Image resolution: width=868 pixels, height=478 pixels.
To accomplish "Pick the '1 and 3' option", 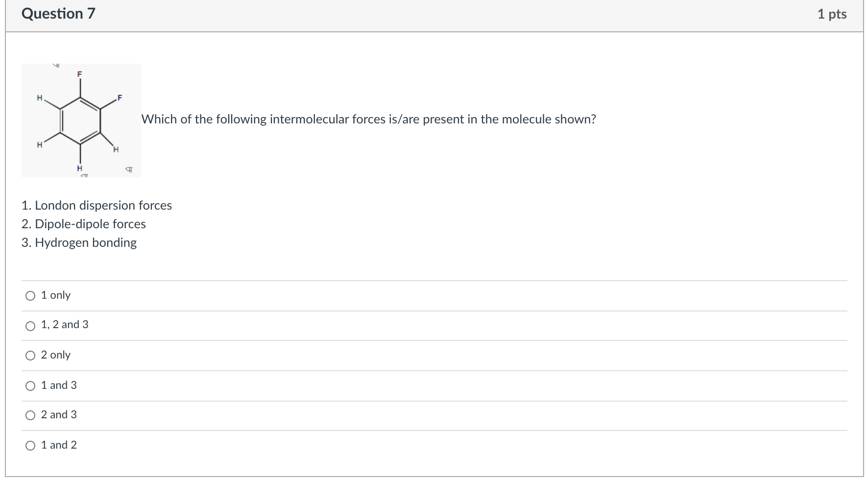I will pos(30,386).
